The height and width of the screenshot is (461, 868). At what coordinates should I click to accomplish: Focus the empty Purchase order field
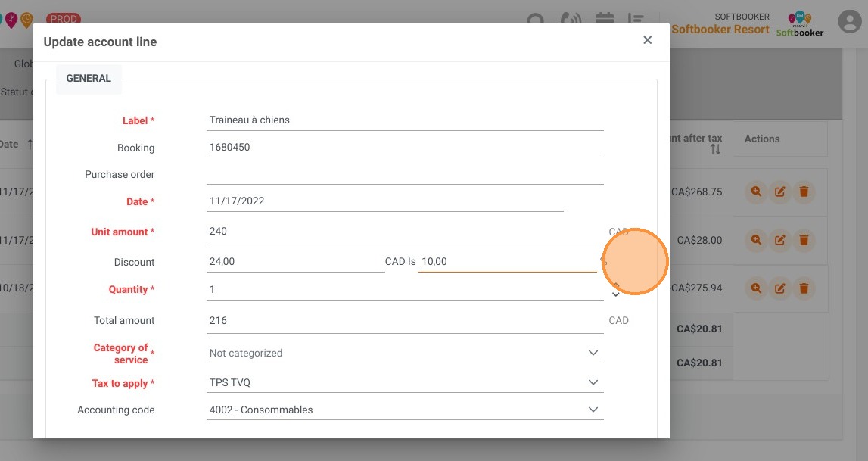click(405, 174)
